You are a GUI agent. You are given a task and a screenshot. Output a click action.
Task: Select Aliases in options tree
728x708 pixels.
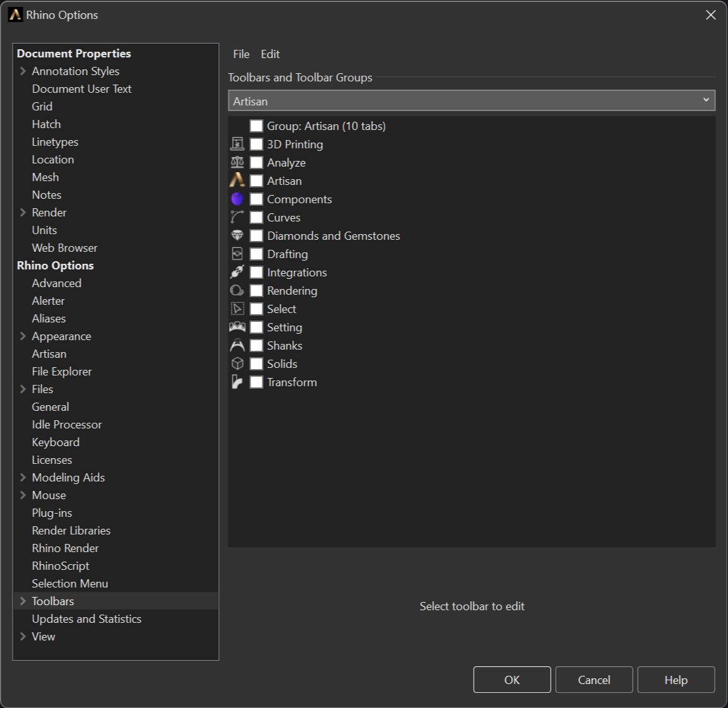tap(49, 319)
